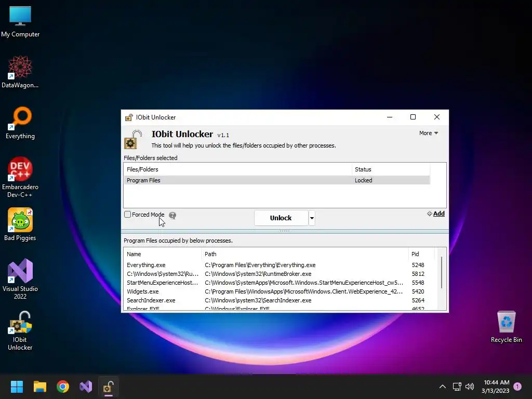The height and width of the screenshot is (399, 532).
Task: Click Pid value 5264
Action: click(418, 300)
